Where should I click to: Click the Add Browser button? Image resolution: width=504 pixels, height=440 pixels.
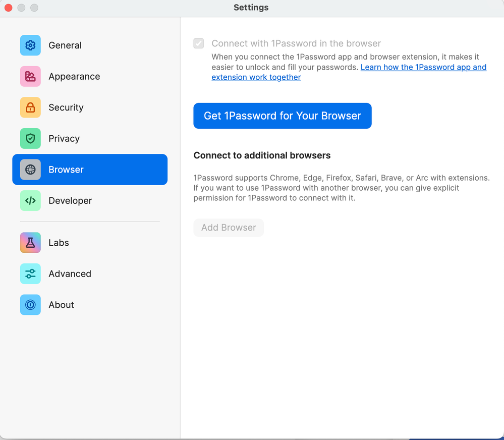[229, 228]
